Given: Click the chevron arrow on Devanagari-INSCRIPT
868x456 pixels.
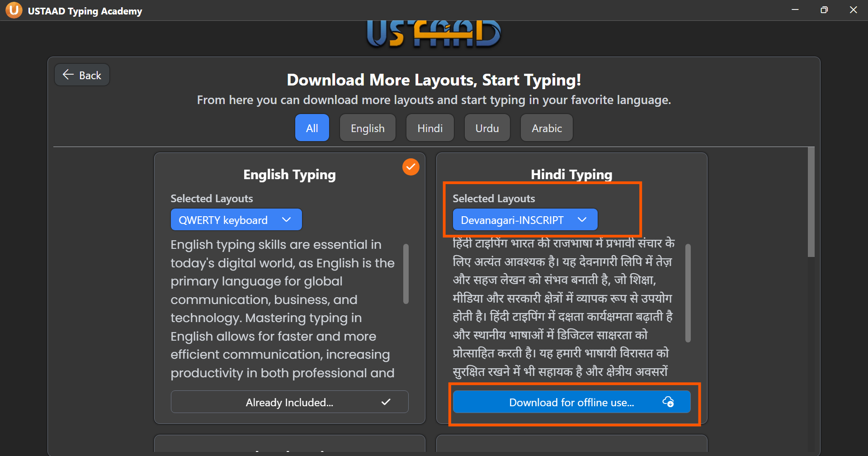Looking at the screenshot, I should coord(582,220).
